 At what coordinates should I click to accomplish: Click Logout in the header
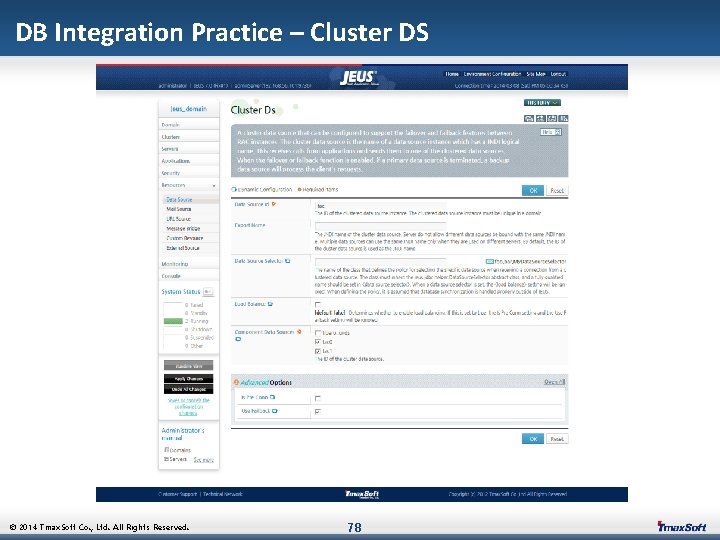558,74
